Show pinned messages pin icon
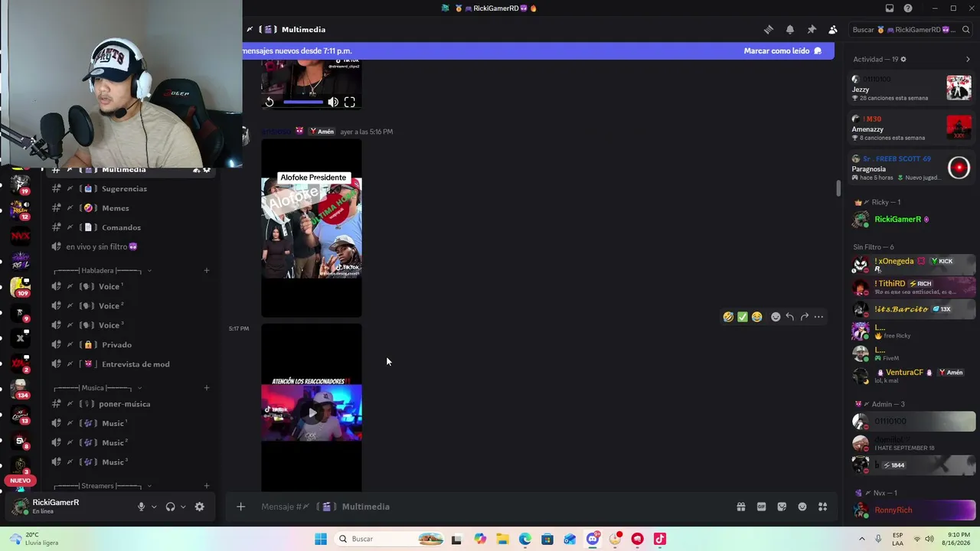Viewport: 980px width, 551px height. [812, 30]
